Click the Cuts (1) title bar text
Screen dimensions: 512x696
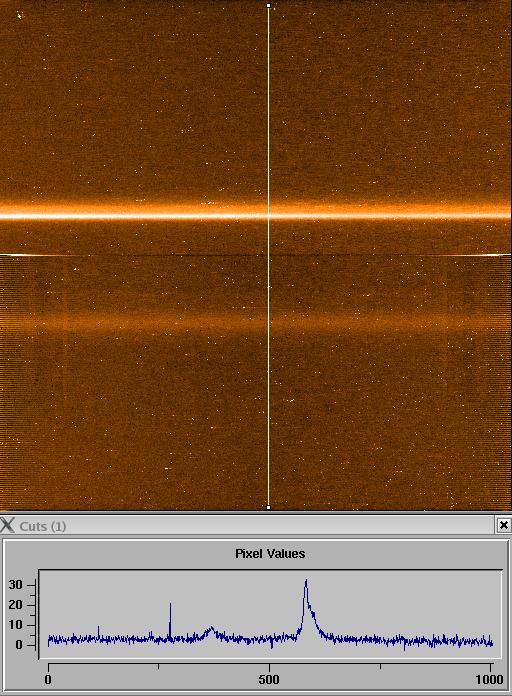[x=43, y=526]
